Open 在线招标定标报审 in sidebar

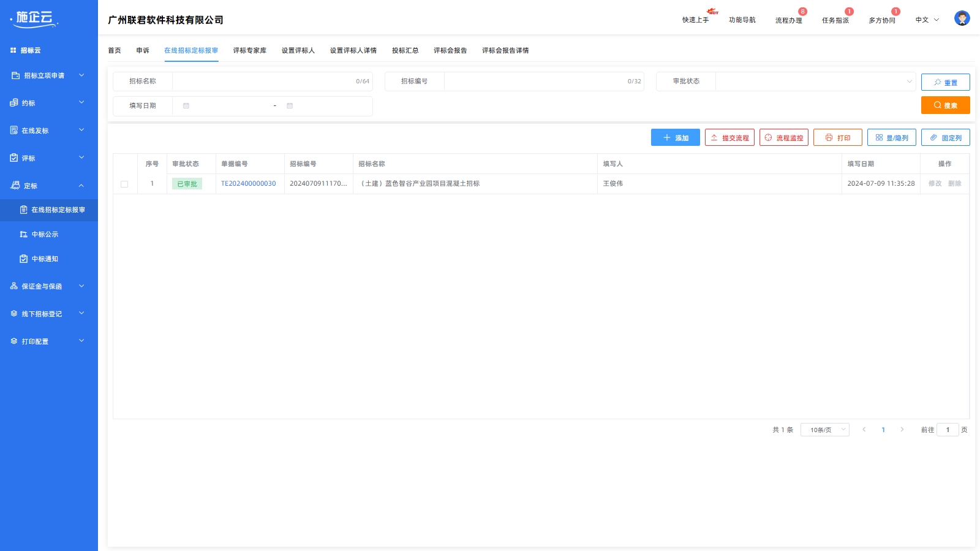coord(49,210)
